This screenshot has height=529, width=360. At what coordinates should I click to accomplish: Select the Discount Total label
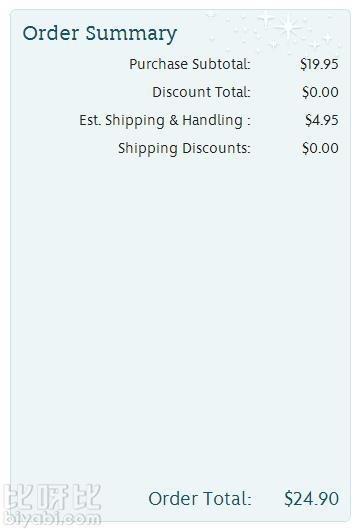(201, 92)
